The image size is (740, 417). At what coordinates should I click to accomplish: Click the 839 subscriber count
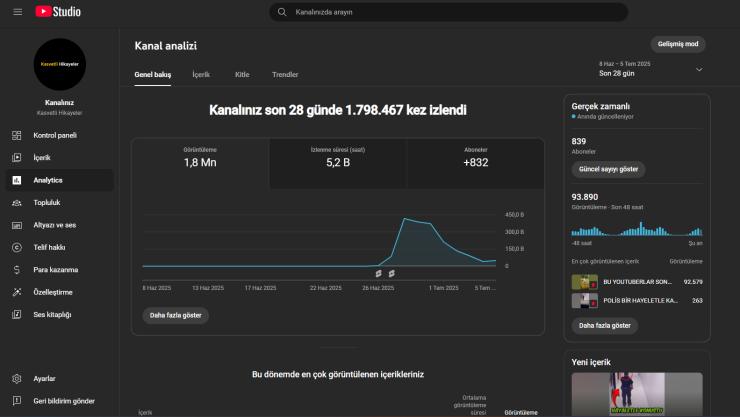point(579,141)
